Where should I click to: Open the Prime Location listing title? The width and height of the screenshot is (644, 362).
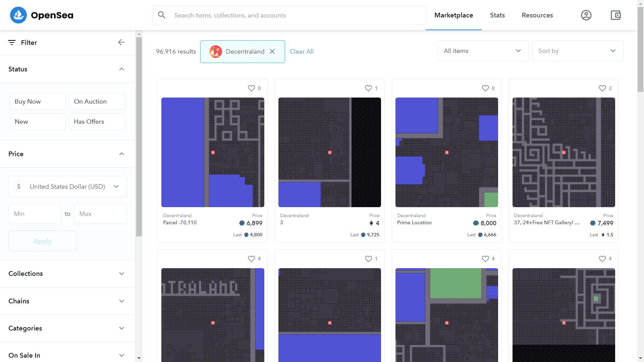point(414,223)
